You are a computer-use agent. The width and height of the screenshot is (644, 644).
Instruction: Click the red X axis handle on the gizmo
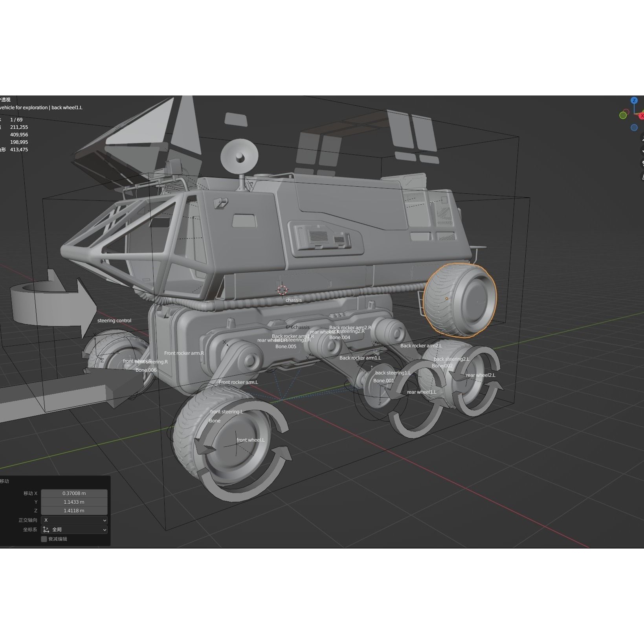pos(642,116)
